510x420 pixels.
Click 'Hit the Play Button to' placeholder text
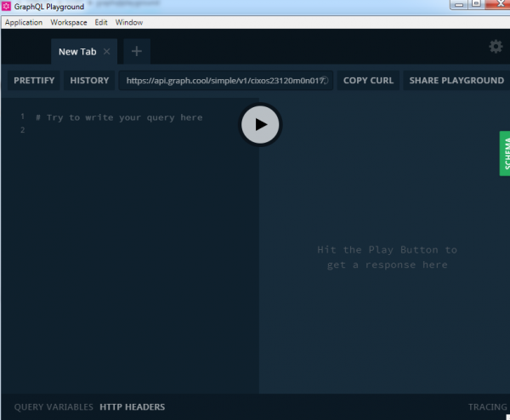387,250
